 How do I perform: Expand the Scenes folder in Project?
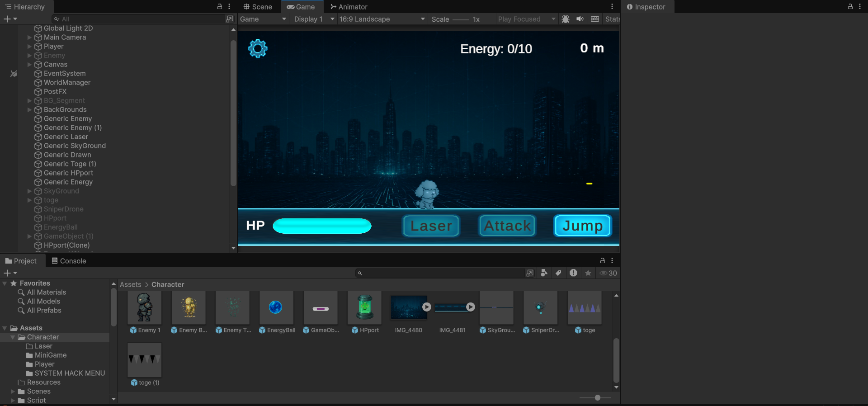click(13, 392)
